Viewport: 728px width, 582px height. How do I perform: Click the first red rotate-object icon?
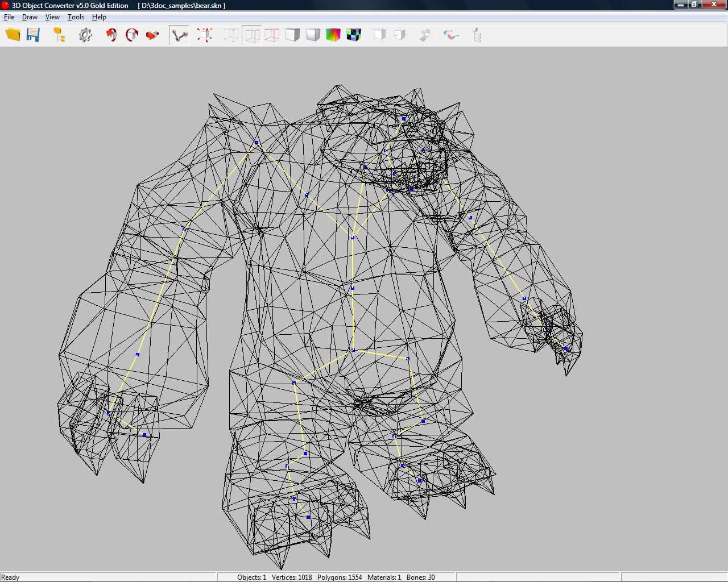coord(111,35)
